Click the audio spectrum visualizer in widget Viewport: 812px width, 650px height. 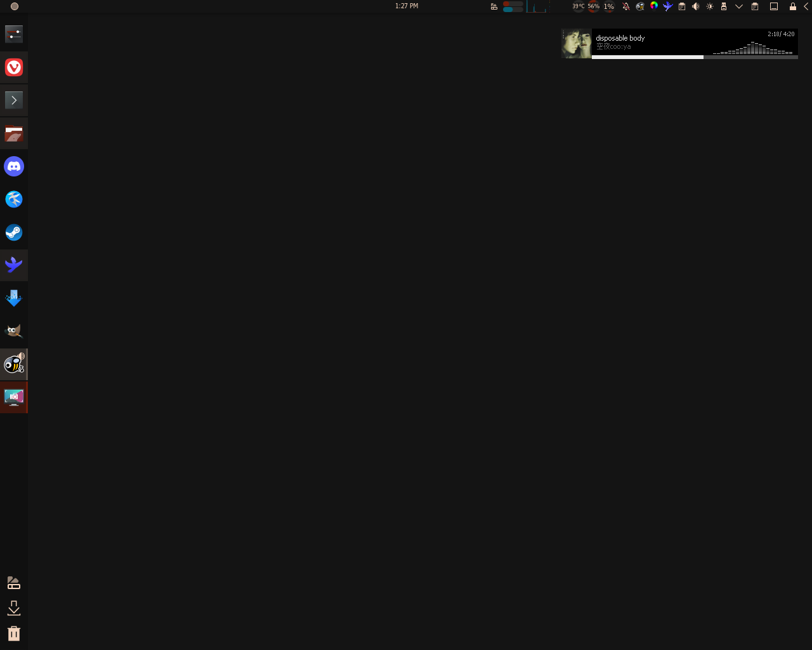tap(753, 48)
